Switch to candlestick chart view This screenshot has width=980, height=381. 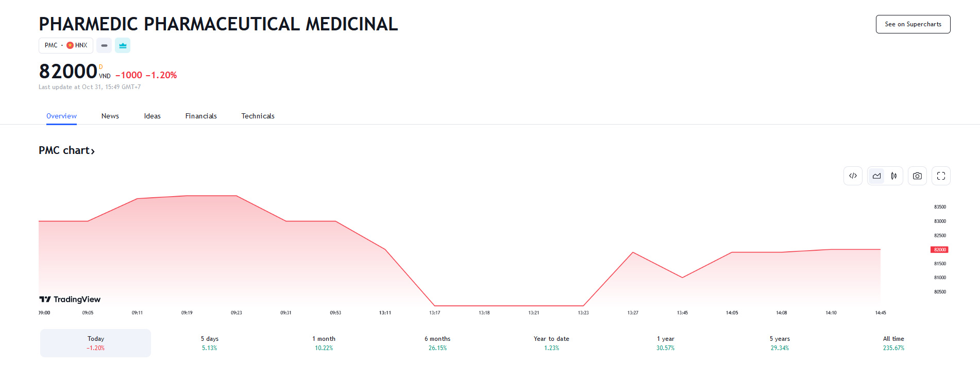click(894, 176)
